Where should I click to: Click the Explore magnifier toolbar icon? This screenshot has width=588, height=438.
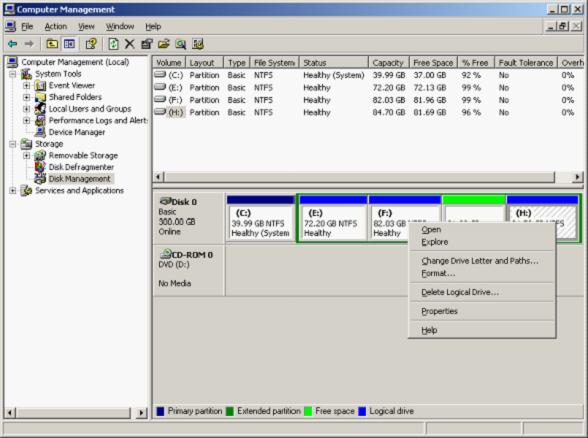pos(181,44)
